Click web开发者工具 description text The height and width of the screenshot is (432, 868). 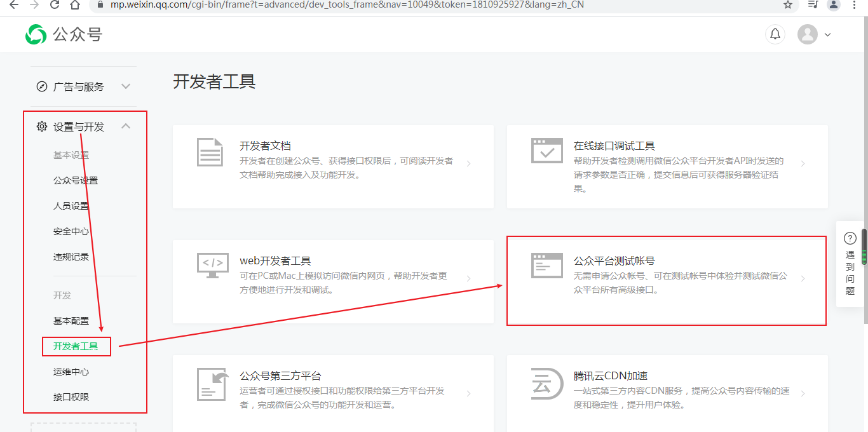[344, 283]
